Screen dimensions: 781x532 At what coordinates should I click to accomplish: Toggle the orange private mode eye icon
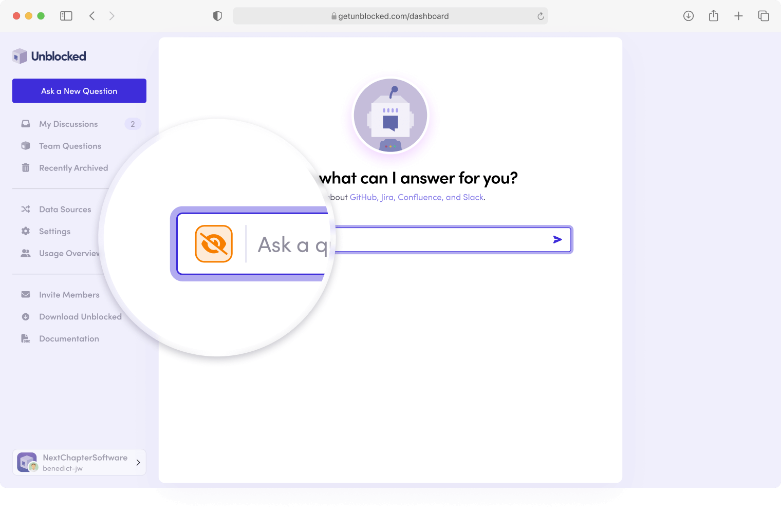[x=214, y=244]
